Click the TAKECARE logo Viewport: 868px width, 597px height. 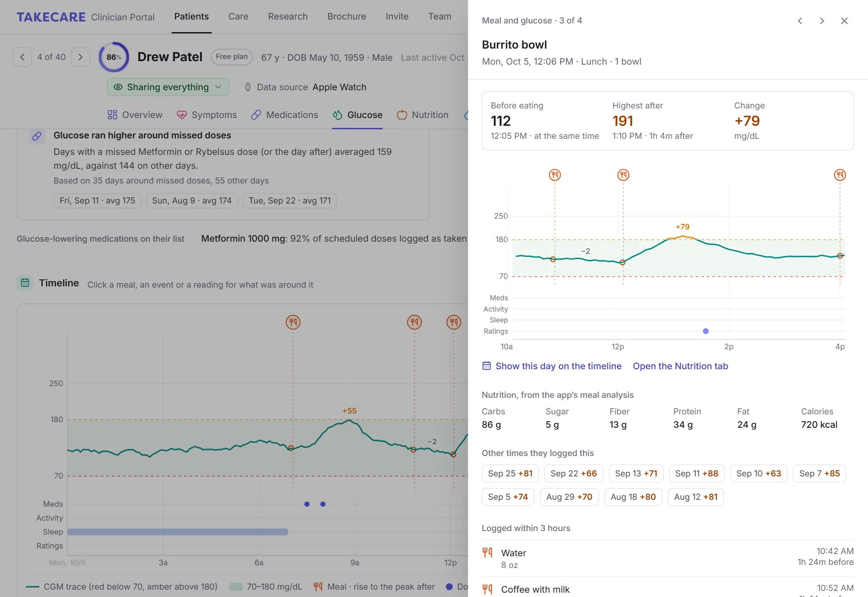point(51,17)
